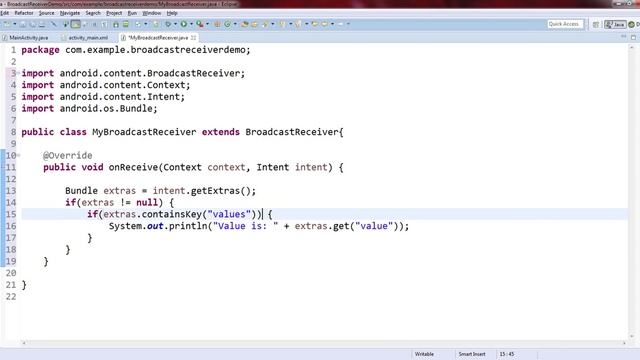Switch to the activity_main.xml tab
640x360 pixels.
[85, 38]
